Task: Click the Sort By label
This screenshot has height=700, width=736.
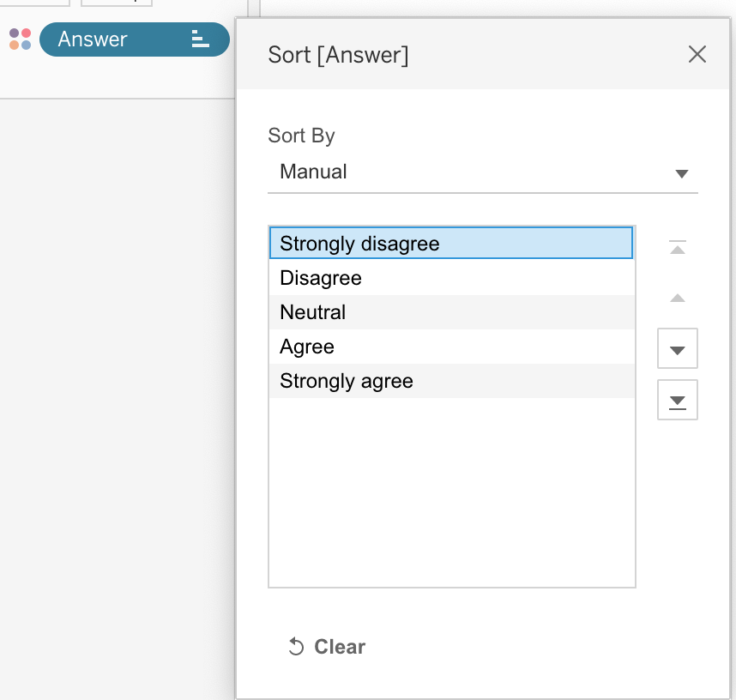Action: click(301, 136)
